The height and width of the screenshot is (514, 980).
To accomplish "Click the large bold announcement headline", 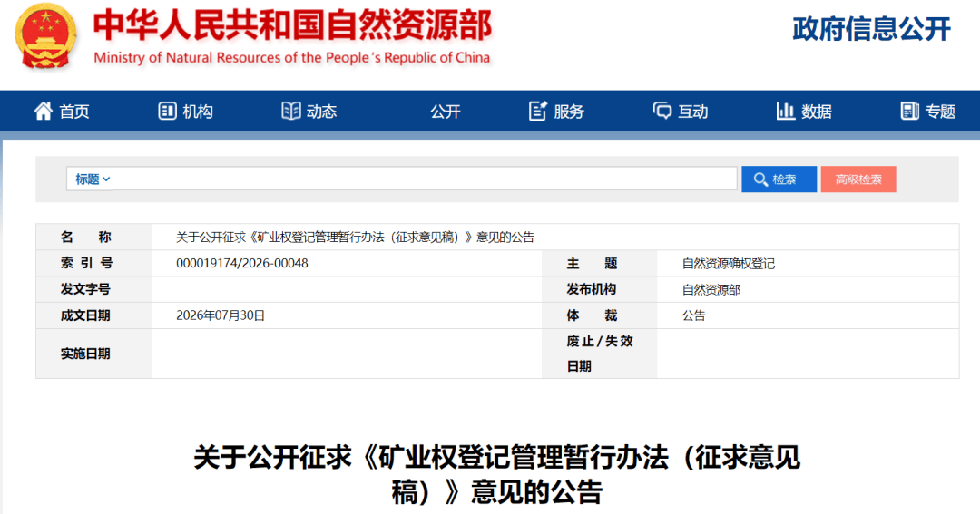I will click(x=497, y=475).
